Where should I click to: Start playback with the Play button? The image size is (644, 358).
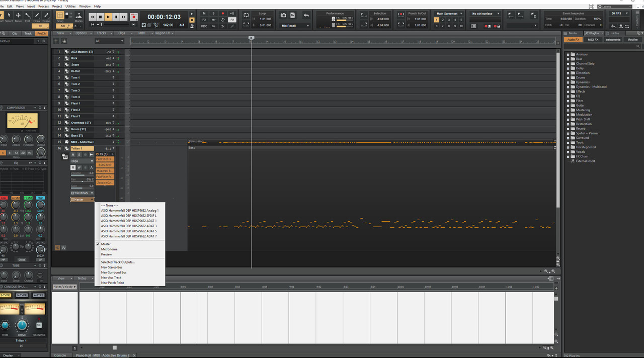coord(108,17)
